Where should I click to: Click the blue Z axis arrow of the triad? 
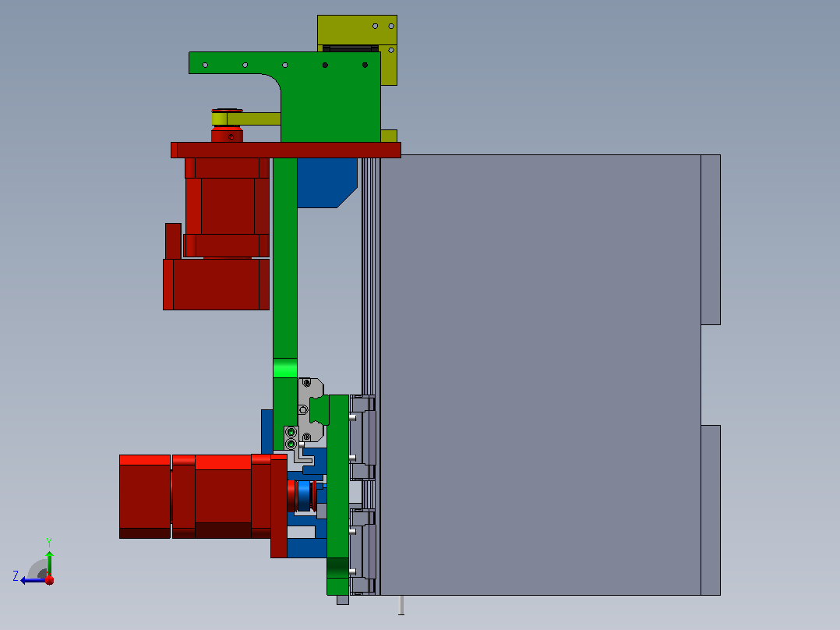pos(32,580)
